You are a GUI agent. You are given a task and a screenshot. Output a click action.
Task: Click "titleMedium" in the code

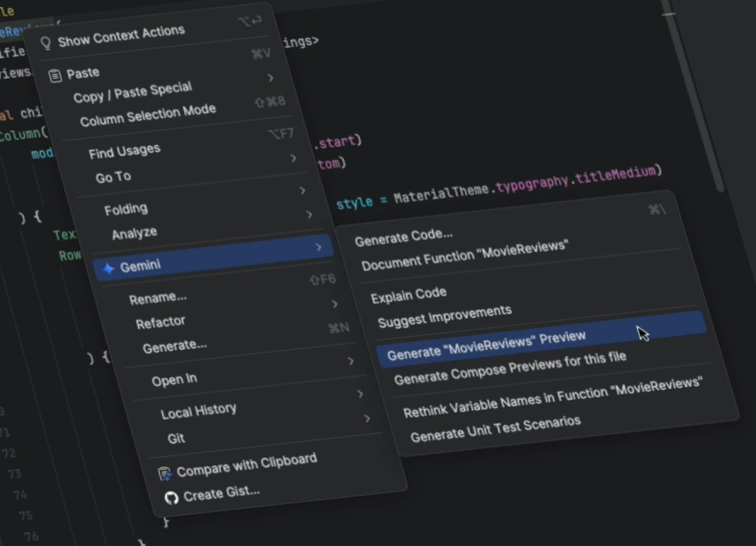[x=616, y=175]
